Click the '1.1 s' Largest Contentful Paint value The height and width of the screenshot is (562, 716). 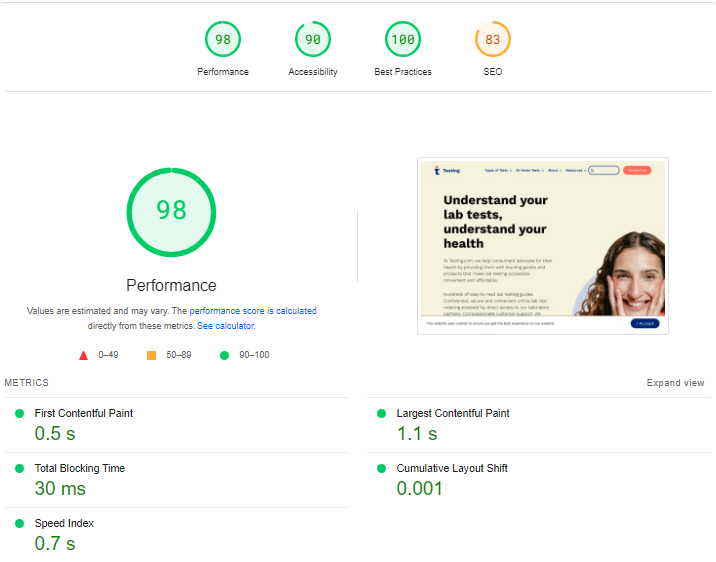click(x=417, y=434)
